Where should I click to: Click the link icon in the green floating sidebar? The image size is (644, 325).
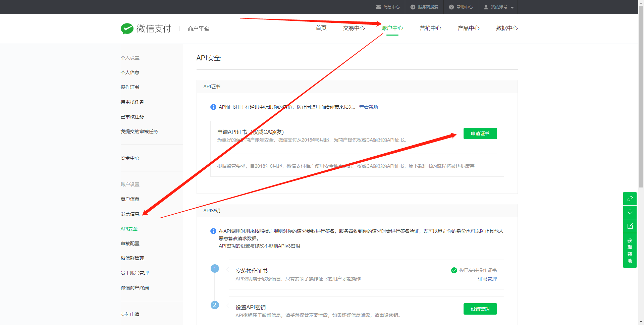point(630,199)
